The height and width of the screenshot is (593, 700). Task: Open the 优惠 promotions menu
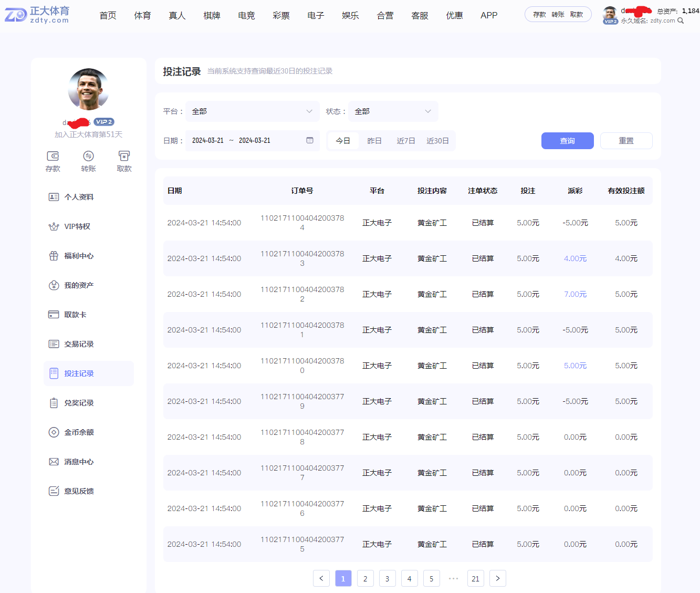454,16
